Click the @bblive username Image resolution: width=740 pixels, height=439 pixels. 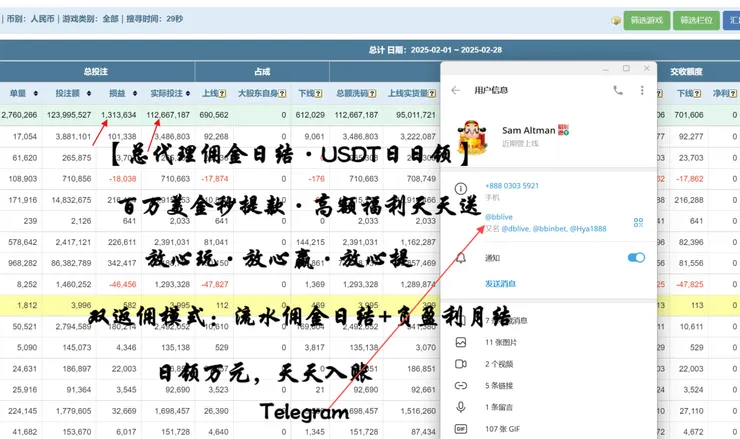pyautogui.click(x=499, y=217)
